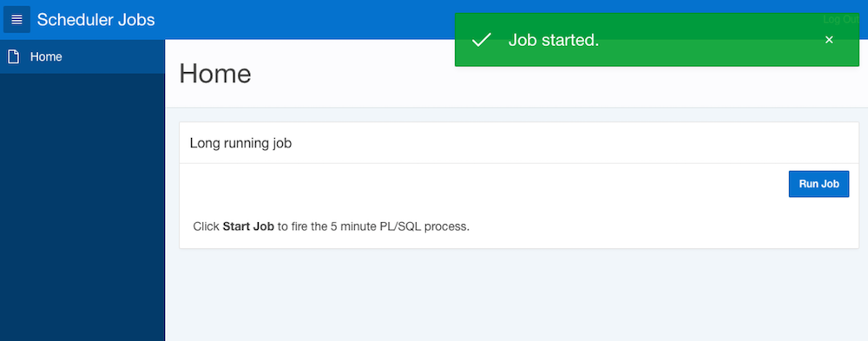Click the Long running job region title
This screenshot has height=341, width=868.
pyautogui.click(x=240, y=143)
